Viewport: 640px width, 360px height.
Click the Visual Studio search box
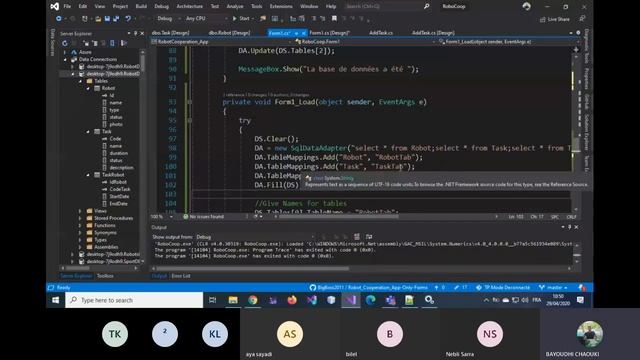[x=388, y=6]
